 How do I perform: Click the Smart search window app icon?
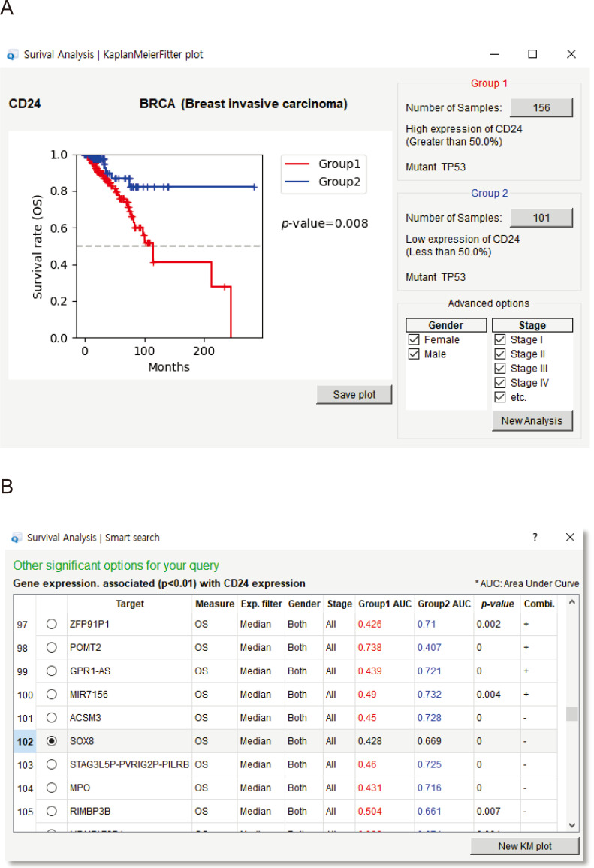point(16,538)
